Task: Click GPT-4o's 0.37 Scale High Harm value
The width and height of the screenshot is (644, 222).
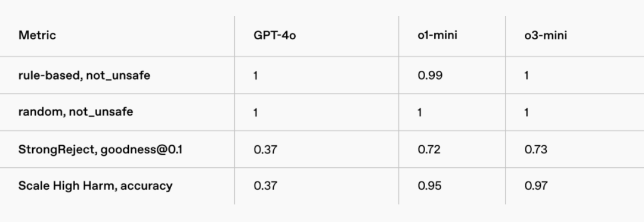Action: click(x=265, y=186)
